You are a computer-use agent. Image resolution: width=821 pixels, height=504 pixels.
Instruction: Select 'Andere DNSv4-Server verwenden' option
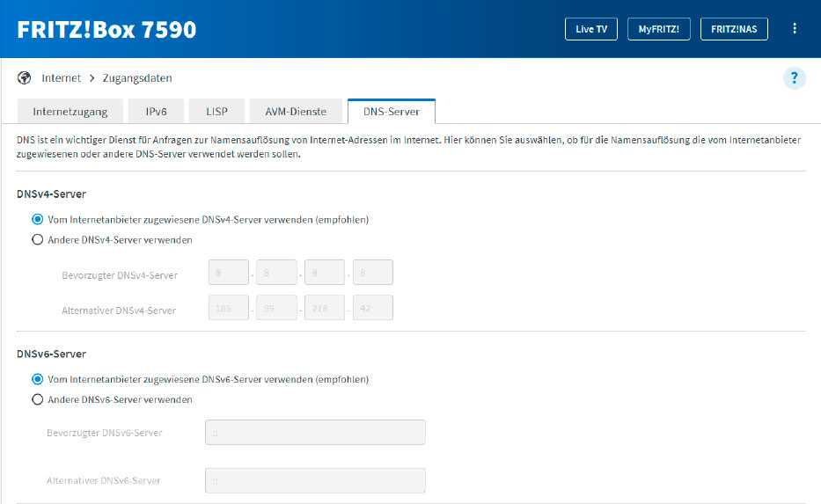[x=38, y=240]
